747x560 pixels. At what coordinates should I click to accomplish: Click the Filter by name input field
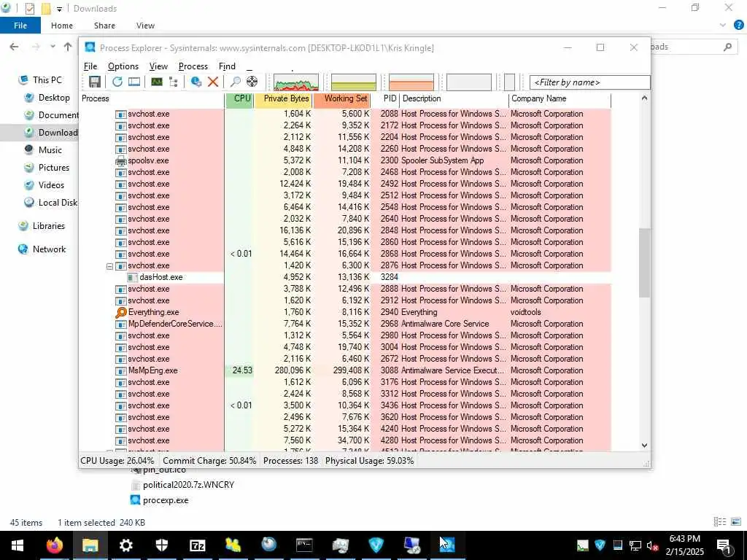[x=589, y=82]
